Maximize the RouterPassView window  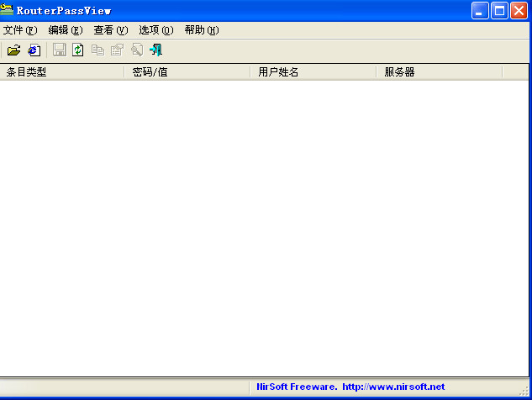(499, 11)
